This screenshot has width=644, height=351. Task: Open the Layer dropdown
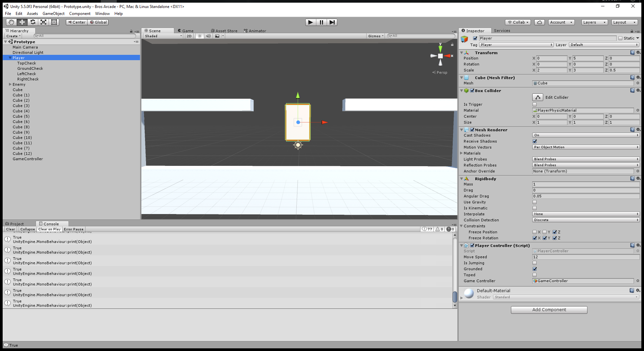tap(604, 45)
